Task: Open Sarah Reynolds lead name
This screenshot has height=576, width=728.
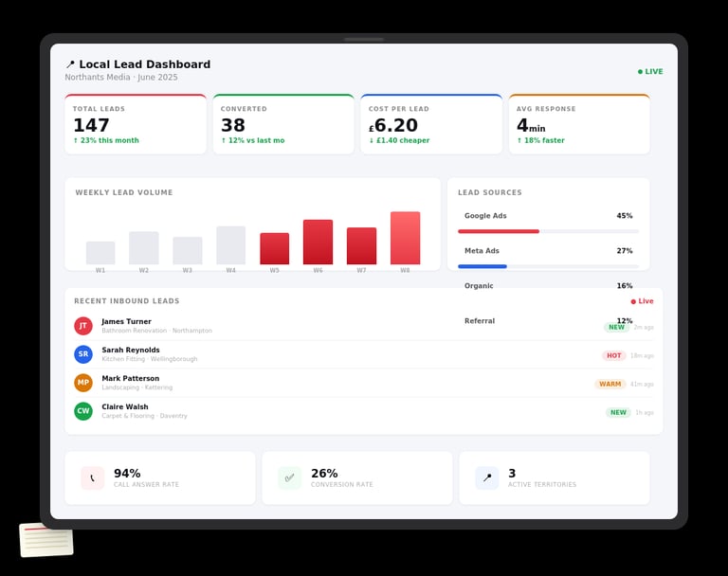Action: (x=131, y=350)
